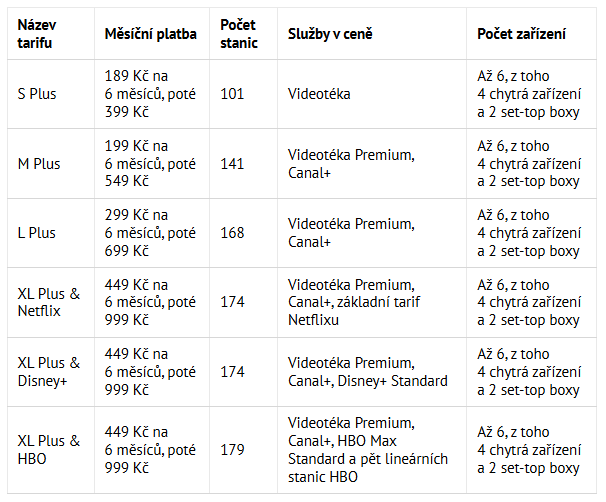Image resolution: width=606 pixels, height=502 pixels.
Task: Select the XL Plus & HBO tariff cell
Action: 49,450
